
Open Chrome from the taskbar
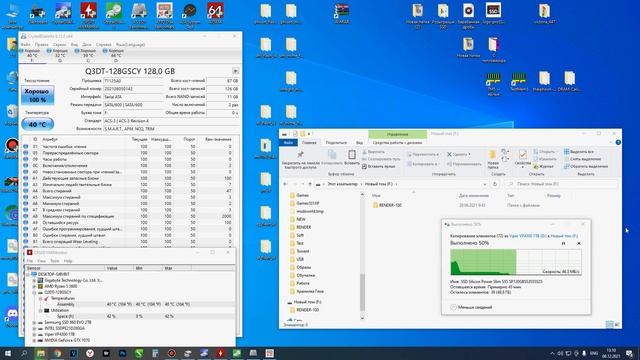pyautogui.click(x=57, y=353)
